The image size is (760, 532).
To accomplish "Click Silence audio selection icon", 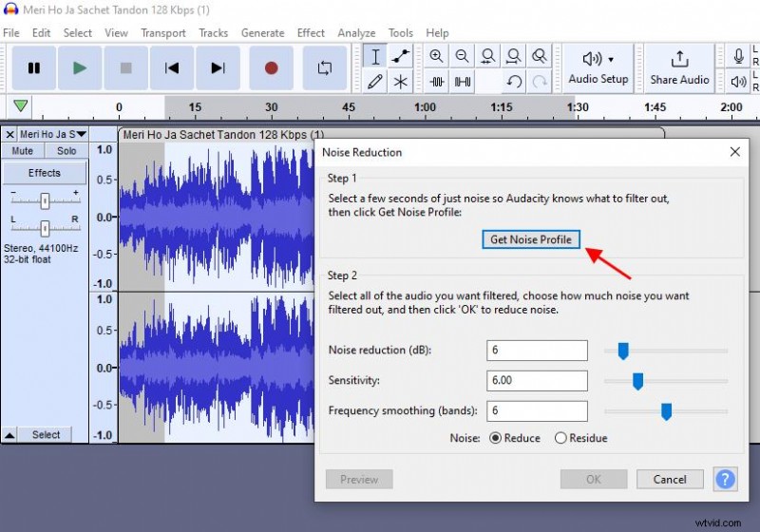I will [x=462, y=82].
